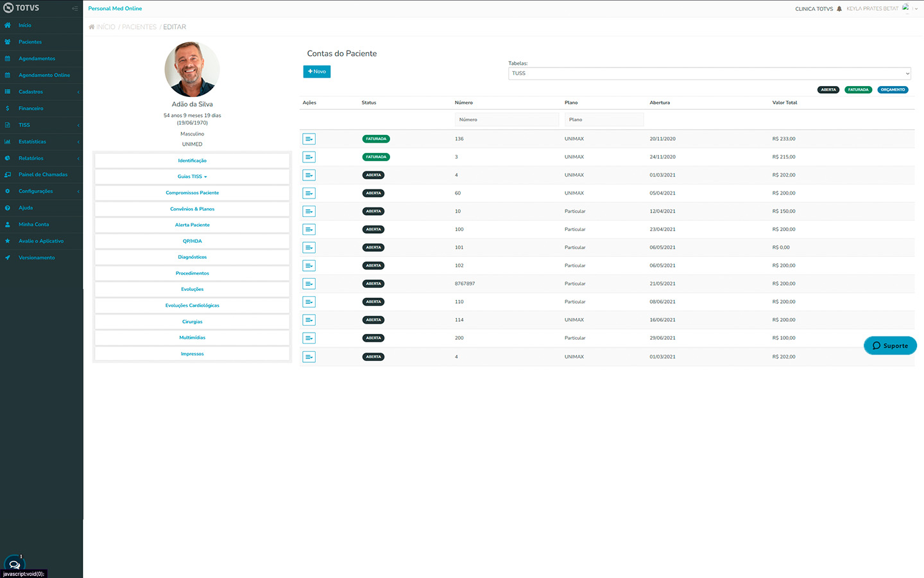This screenshot has width=924, height=578.
Task: Click the notification bell icon
Action: pos(839,9)
